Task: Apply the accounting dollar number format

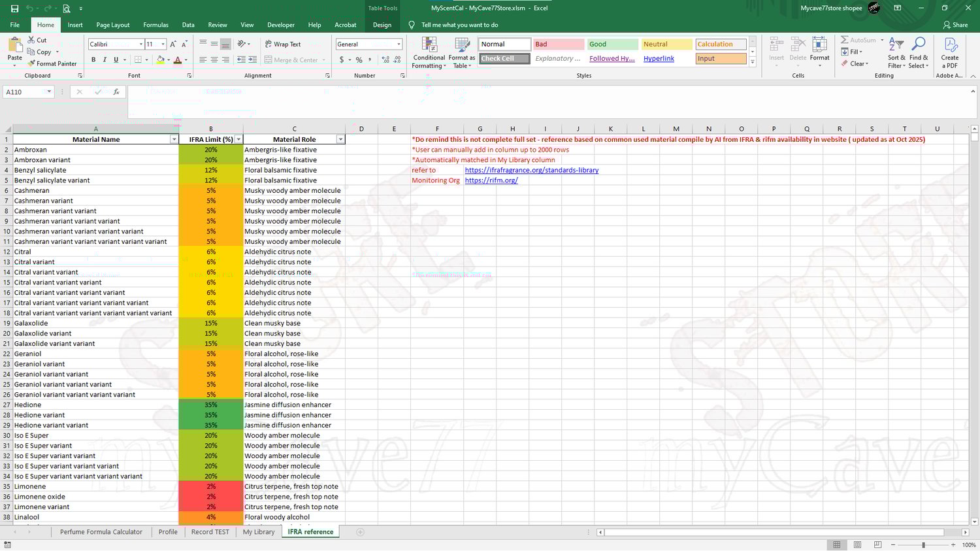Action: point(342,59)
